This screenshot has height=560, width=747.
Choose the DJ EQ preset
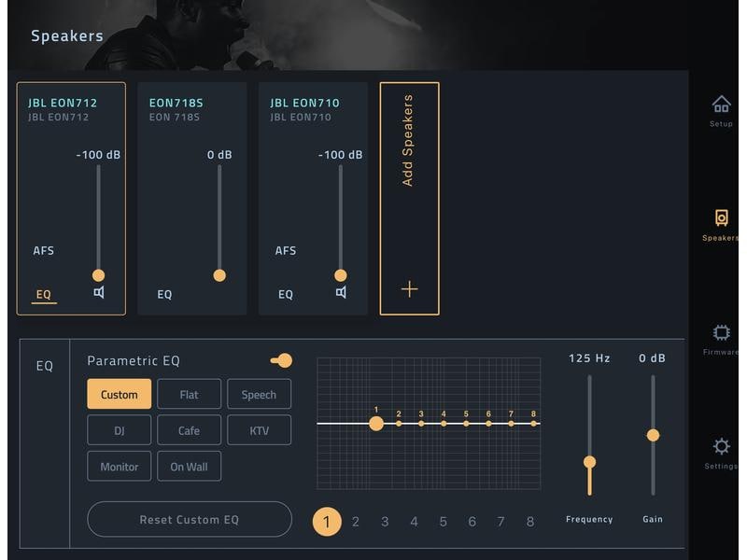[x=120, y=430]
